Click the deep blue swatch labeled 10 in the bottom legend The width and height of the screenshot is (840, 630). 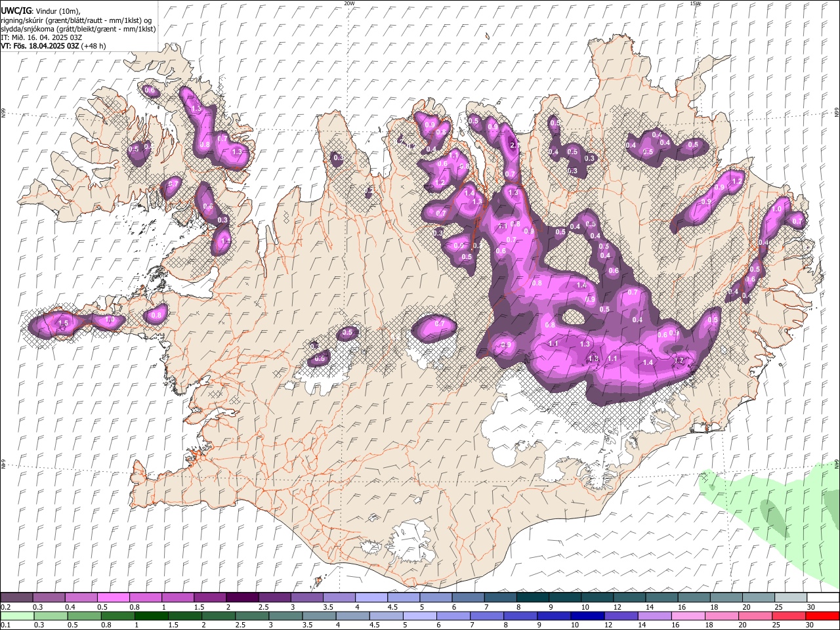tap(587, 616)
